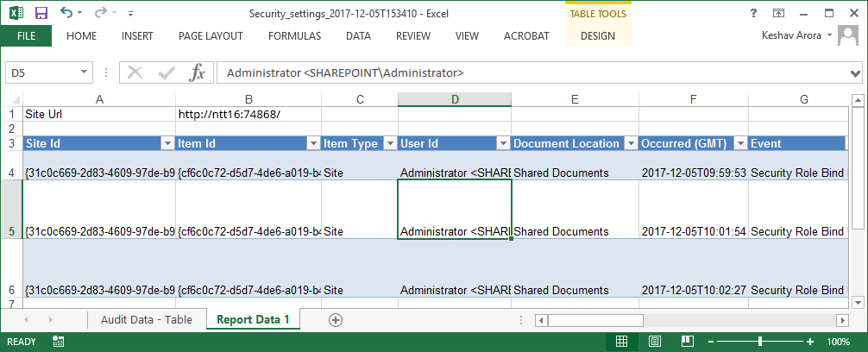
Task: Open the Item Type filter dropdown
Action: (x=390, y=144)
